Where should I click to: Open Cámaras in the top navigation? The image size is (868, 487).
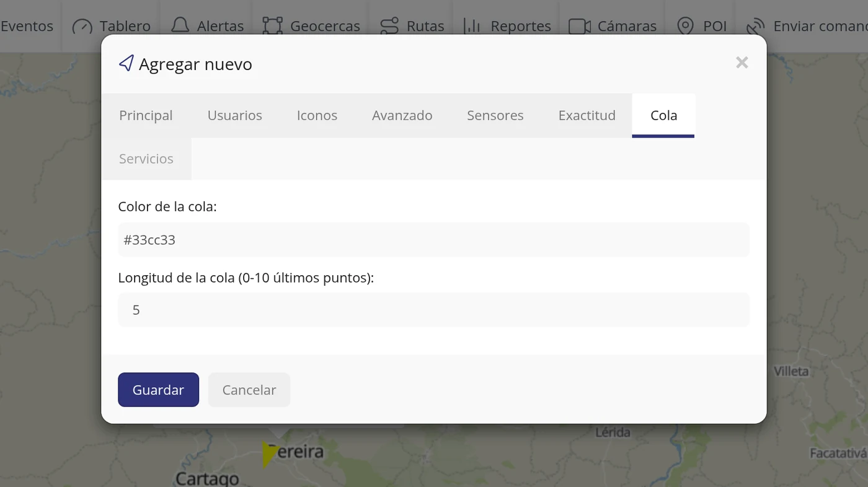pos(613,26)
